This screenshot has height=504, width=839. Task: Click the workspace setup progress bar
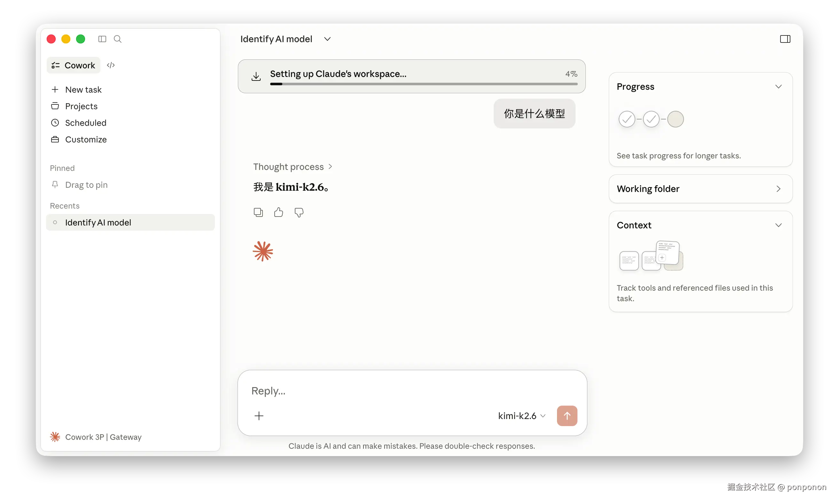point(424,84)
